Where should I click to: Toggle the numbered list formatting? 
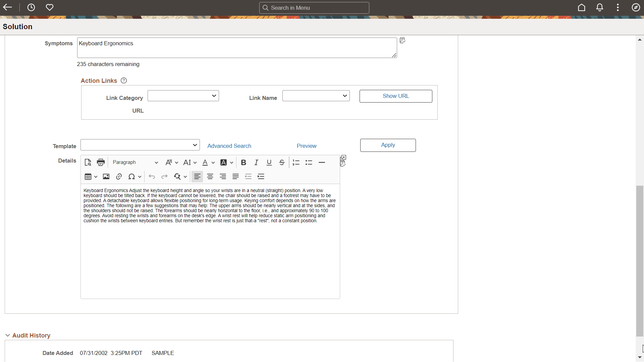coord(296,162)
